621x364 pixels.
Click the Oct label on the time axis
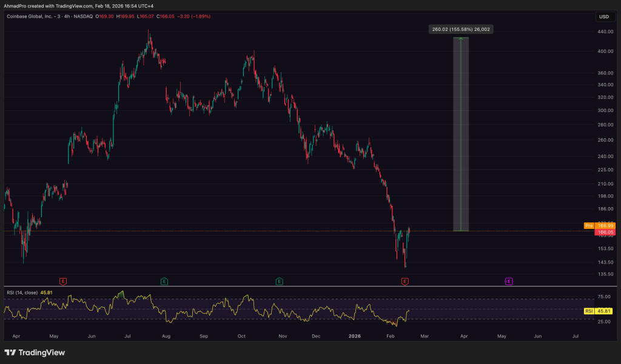(242, 335)
